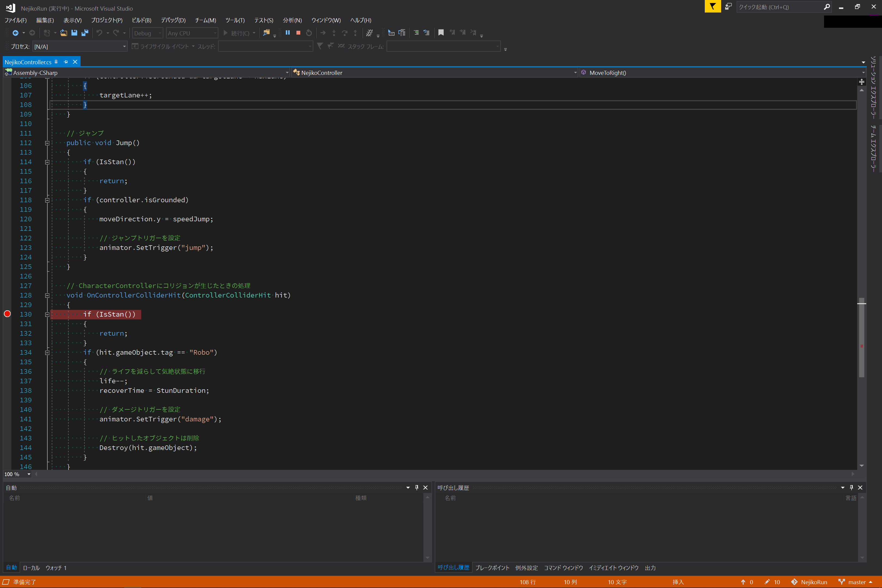Restart the application debug session
Screen dimensions: 882x588
pyautogui.click(x=309, y=33)
